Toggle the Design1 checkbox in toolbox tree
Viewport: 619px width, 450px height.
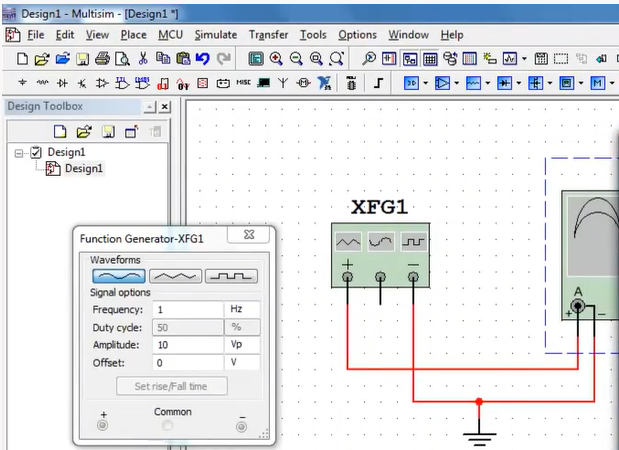coord(36,152)
